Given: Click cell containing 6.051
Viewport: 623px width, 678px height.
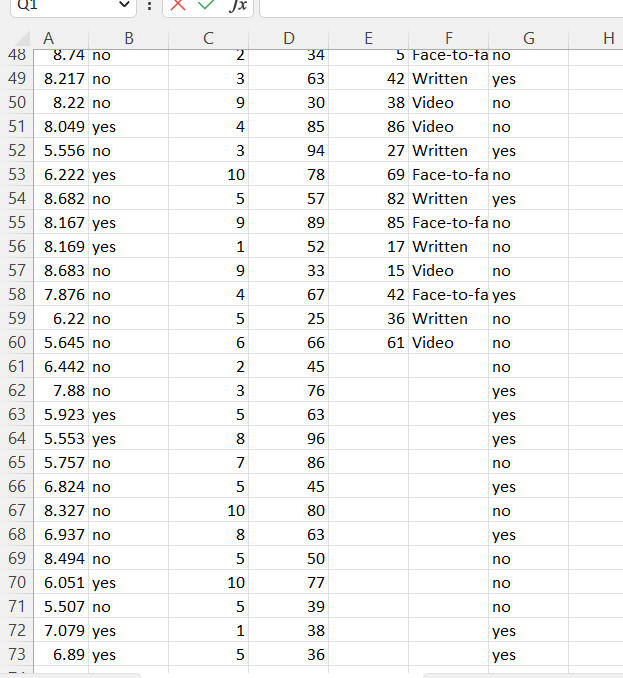Looking at the screenshot, I should click(x=61, y=582).
